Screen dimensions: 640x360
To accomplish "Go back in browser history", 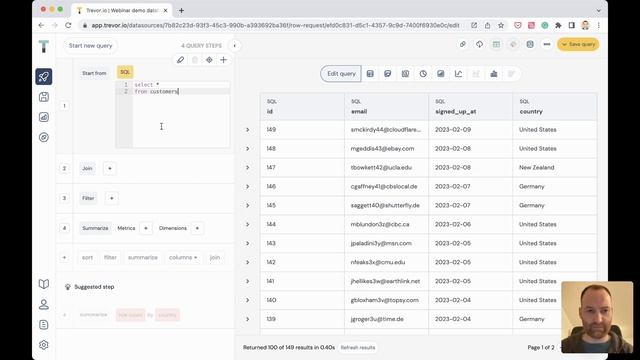I will click(41, 25).
